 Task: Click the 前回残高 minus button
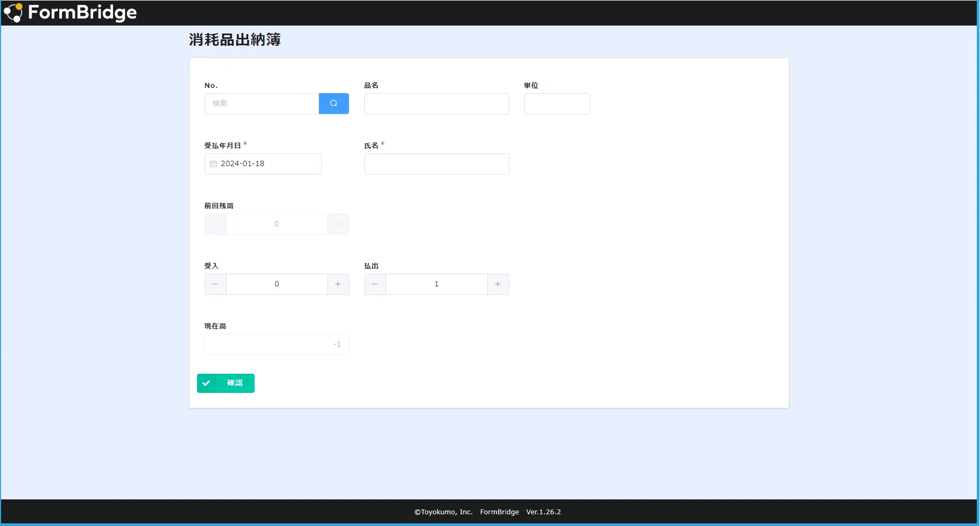point(215,224)
